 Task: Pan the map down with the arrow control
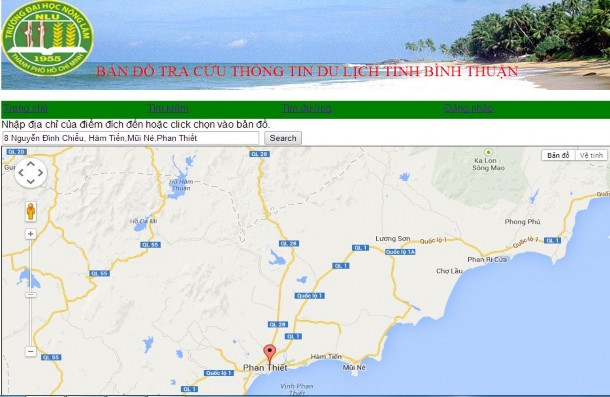31,181
